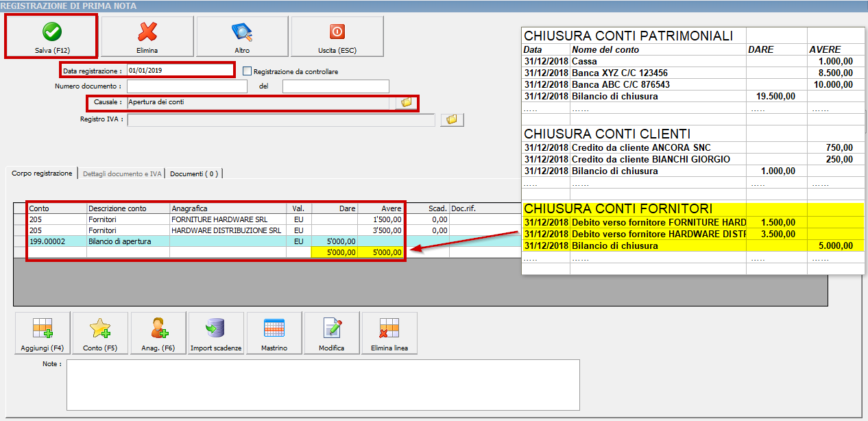Click Elimina linea to remove a line
The image size is (868, 421).
(389, 333)
